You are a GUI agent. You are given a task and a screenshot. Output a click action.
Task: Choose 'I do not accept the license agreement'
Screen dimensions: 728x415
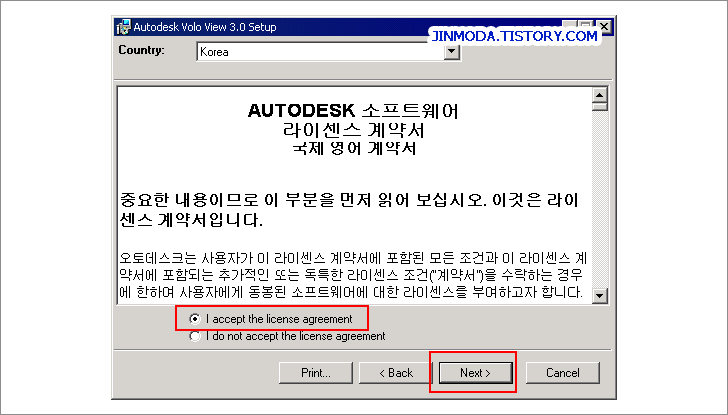click(287, 336)
